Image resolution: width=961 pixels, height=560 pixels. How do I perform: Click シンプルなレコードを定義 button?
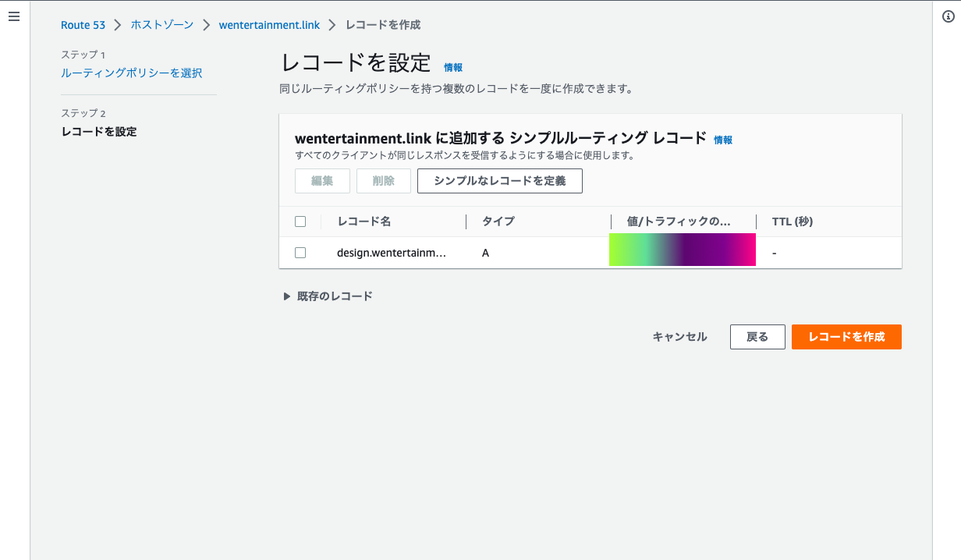coord(499,181)
